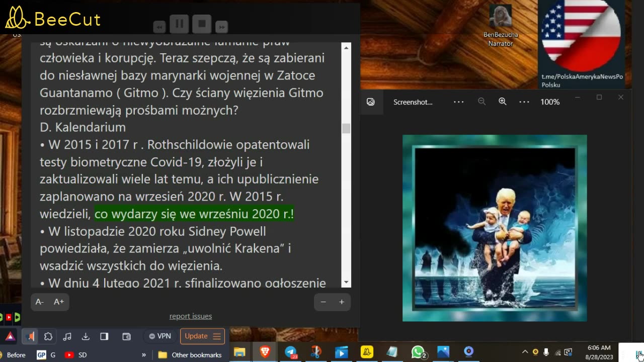644x362 pixels.
Task: Skip back with the rewind button
Action: [x=159, y=27]
